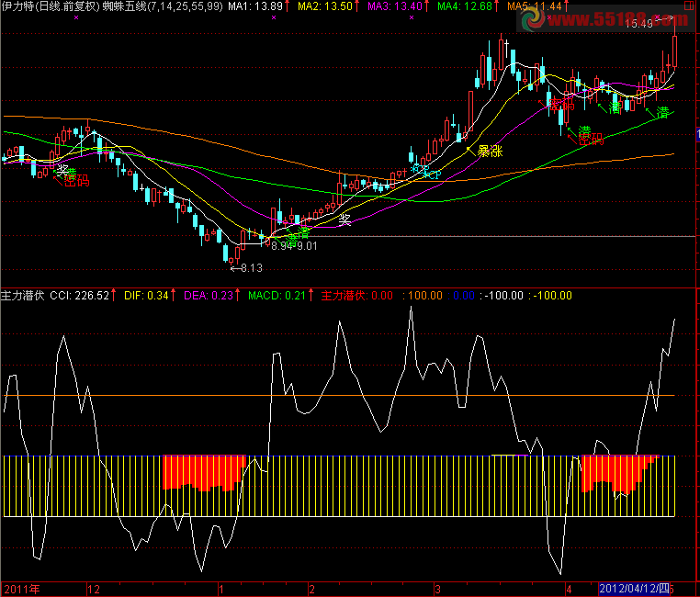Click the 伊力特 daily chart title
Viewport: 700px width, 597px height.
click(x=51, y=6)
